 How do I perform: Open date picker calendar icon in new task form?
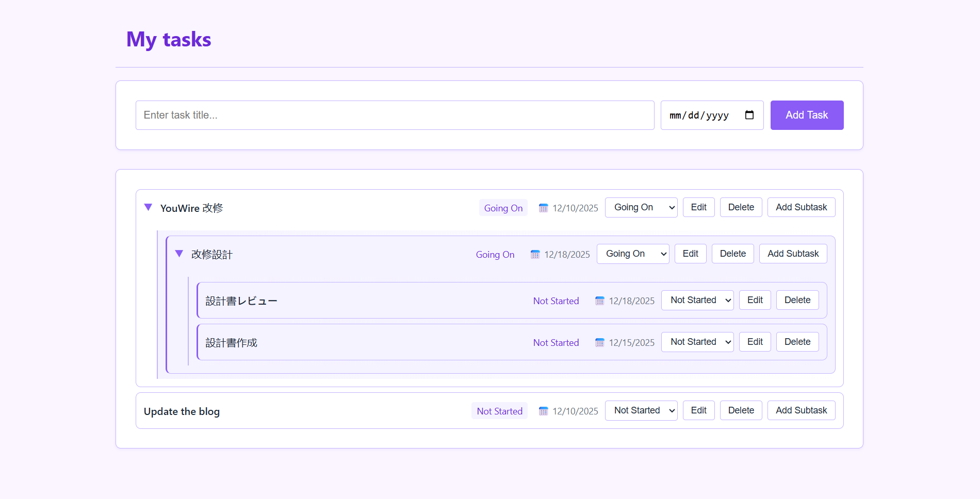[749, 115]
